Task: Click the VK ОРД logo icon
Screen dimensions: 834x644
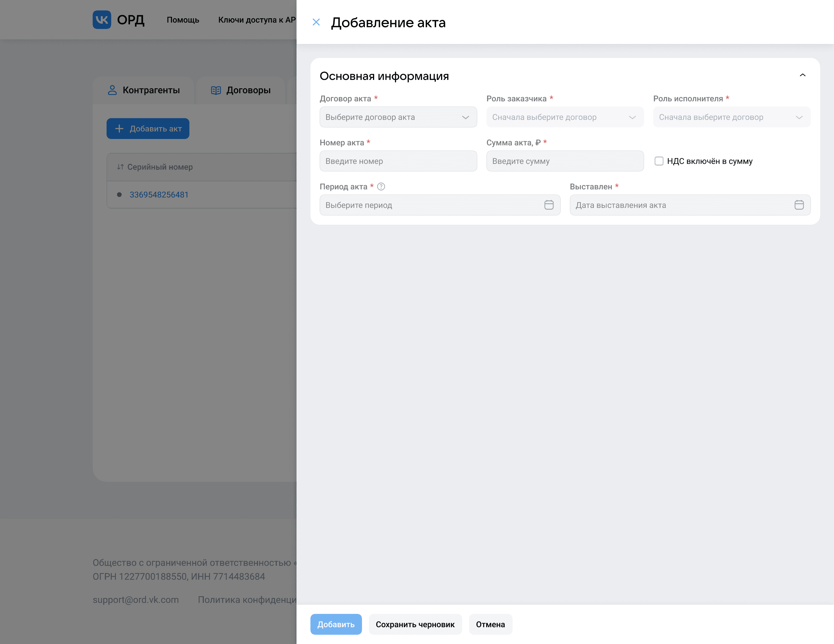Action: [x=102, y=19]
